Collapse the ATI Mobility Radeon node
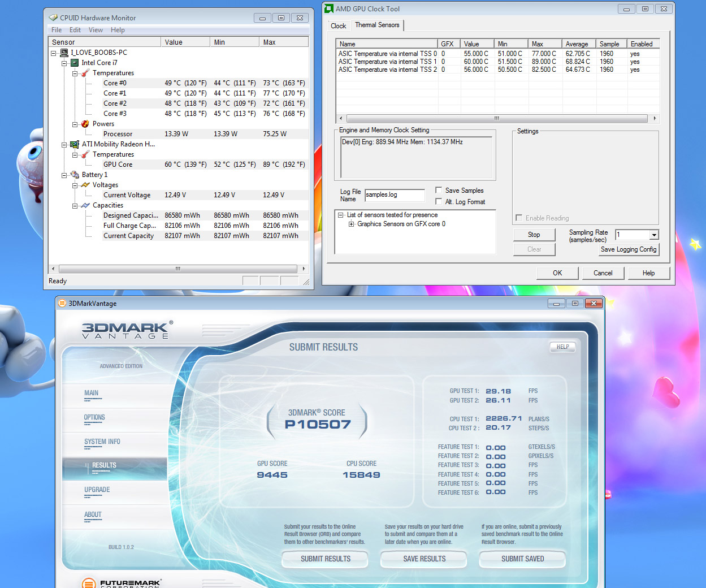The width and height of the screenshot is (706, 588). (x=64, y=145)
